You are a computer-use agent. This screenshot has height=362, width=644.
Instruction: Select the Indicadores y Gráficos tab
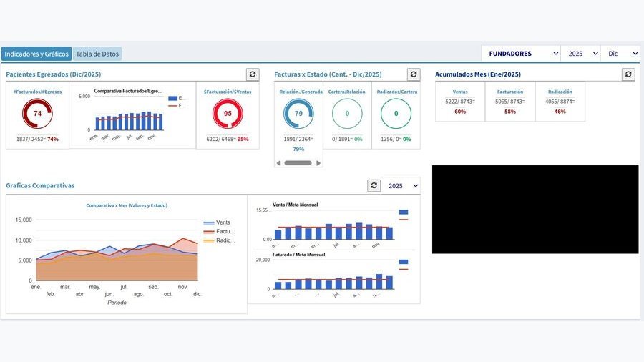(x=36, y=54)
